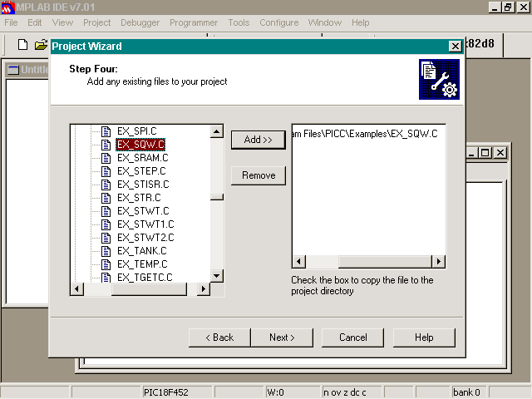This screenshot has height=399, width=532.
Task: Click the Untitled workspace window icon
Action: [13, 70]
